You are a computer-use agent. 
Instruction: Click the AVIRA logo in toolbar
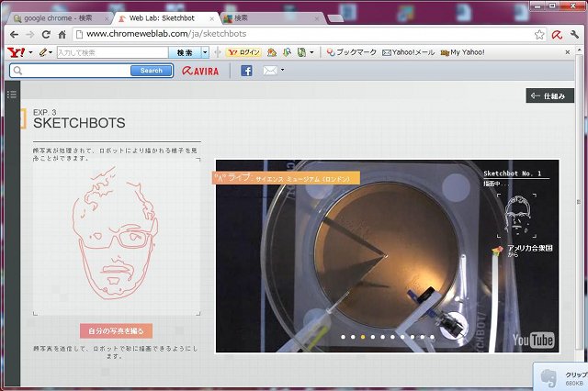(200, 71)
